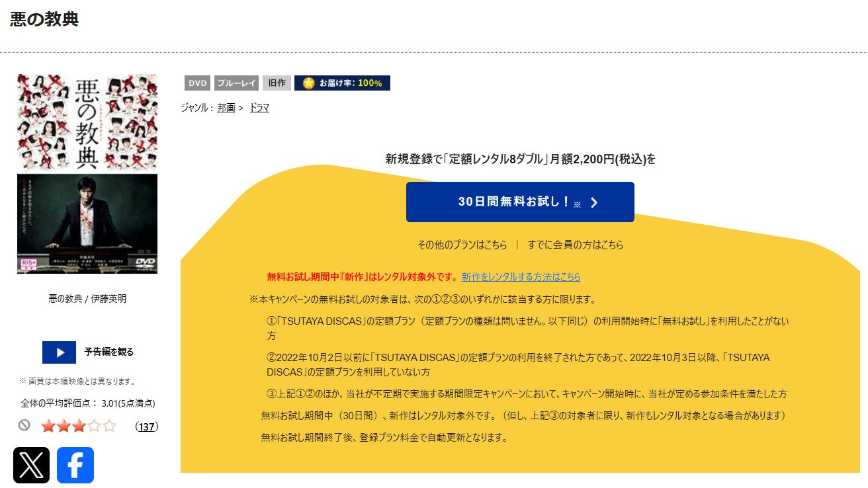Rate with the fifth star
The width and height of the screenshot is (868, 488).
[109, 426]
